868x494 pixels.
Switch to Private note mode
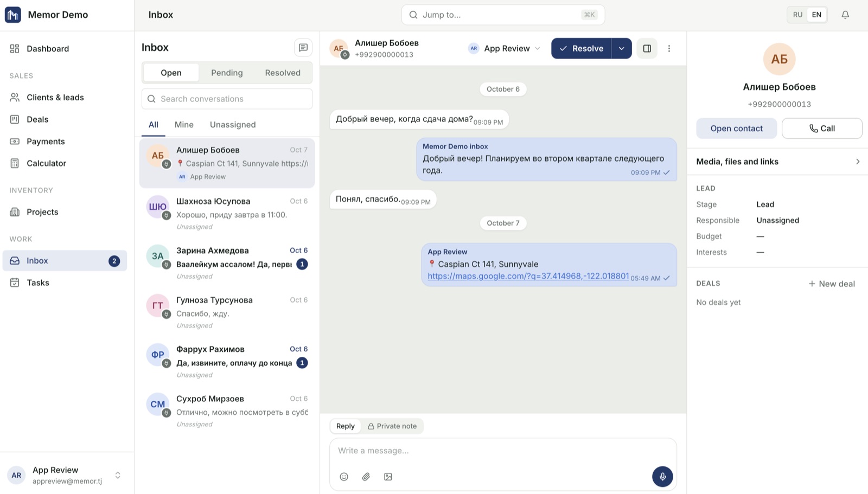click(x=392, y=426)
